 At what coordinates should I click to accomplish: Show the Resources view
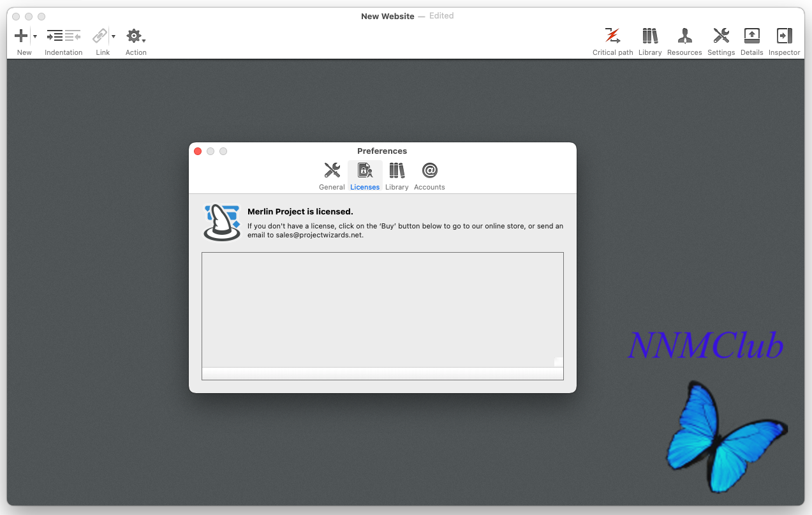coord(684,36)
